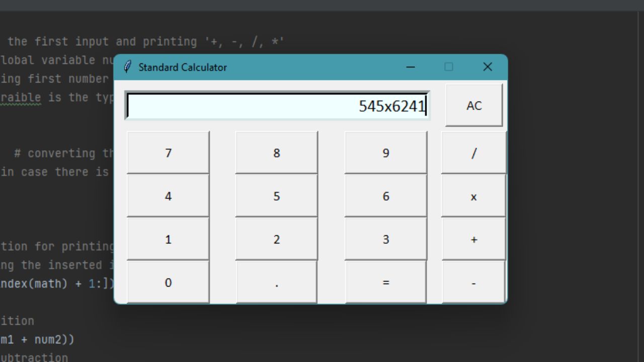The height and width of the screenshot is (362, 644).
Task: Click the 'Standard Calculator' title text
Action: (183, 67)
